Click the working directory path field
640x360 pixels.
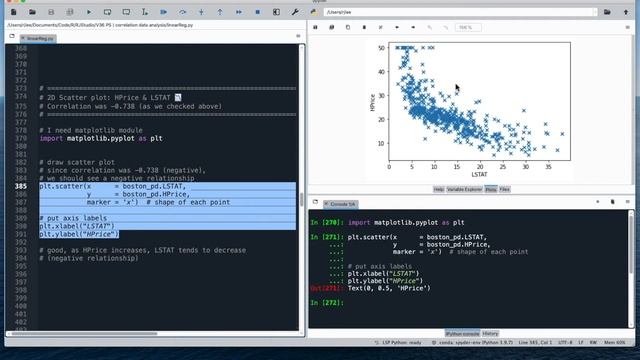pyautogui.click(x=458, y=12)
